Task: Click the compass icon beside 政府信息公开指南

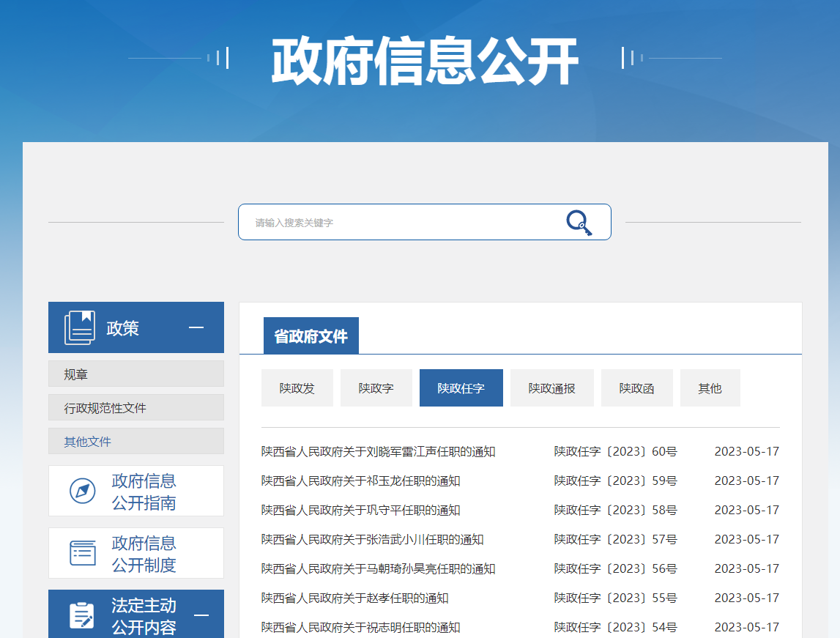Action: coord(83,491)
